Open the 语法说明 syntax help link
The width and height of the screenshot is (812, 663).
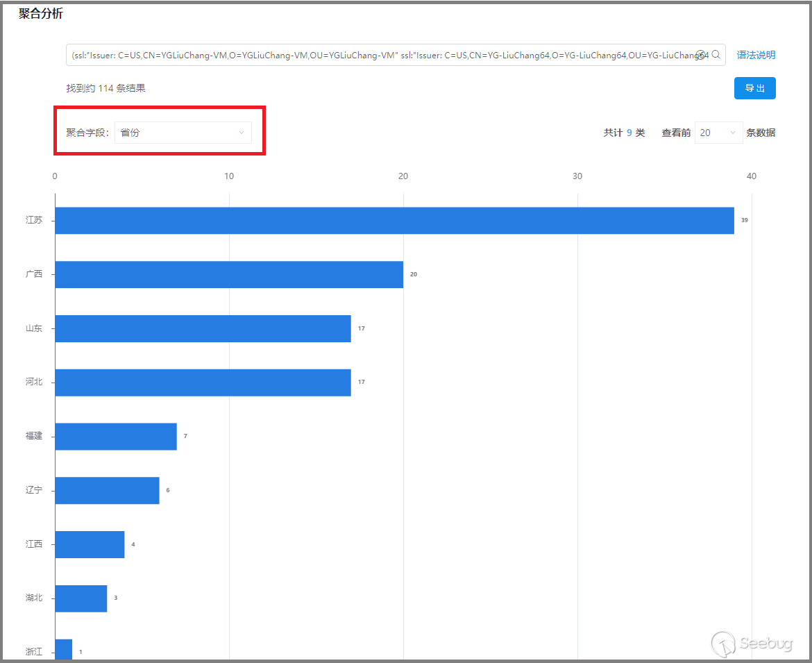point(756,55)
